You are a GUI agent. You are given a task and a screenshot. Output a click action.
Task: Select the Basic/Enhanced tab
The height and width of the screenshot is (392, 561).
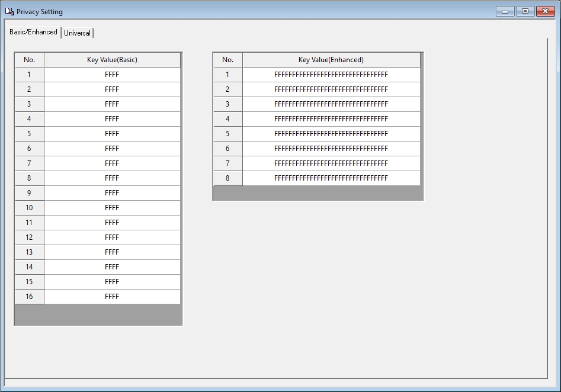(33, 32)
